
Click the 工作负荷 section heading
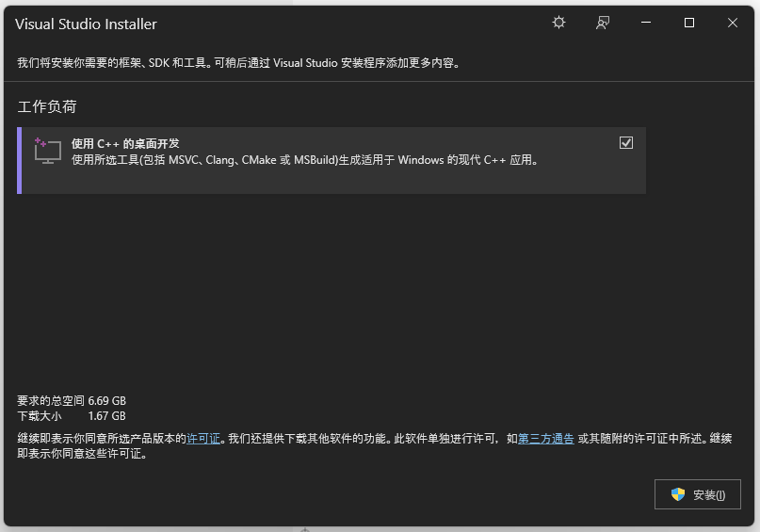pyautogui.click(x=47, y=106)
